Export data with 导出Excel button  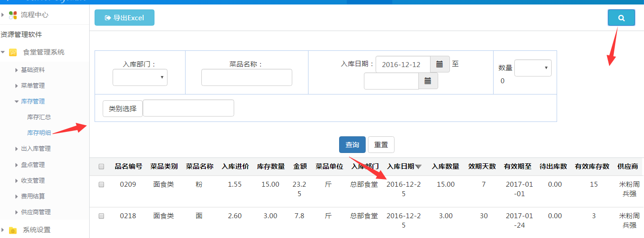[x=124, y=18]
